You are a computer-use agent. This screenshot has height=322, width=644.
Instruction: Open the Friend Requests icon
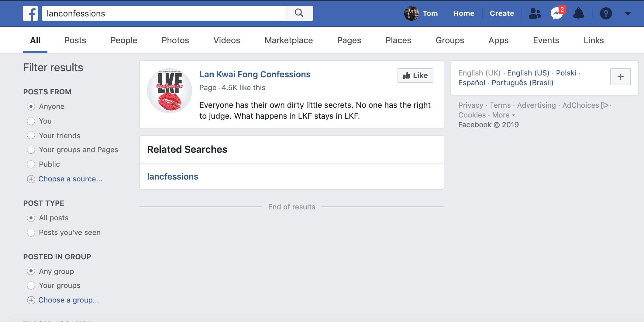(535, 13)
